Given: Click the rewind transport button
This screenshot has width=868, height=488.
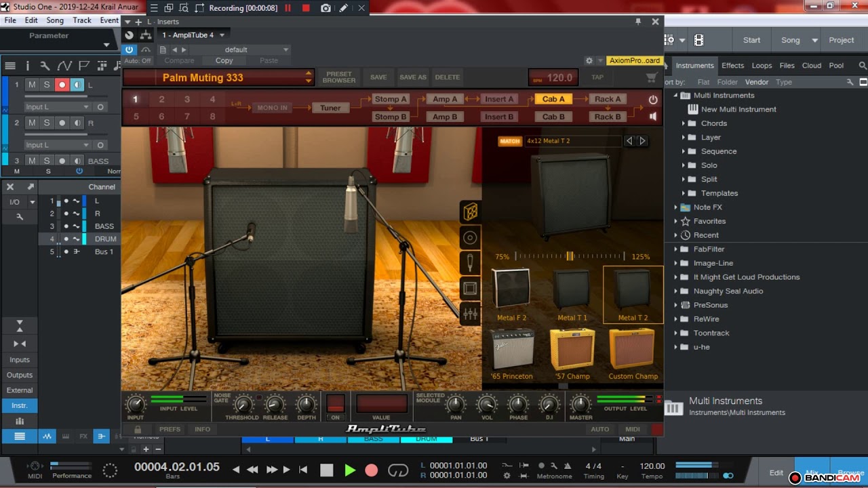Looking at the screenshot, I should (252, 470).
